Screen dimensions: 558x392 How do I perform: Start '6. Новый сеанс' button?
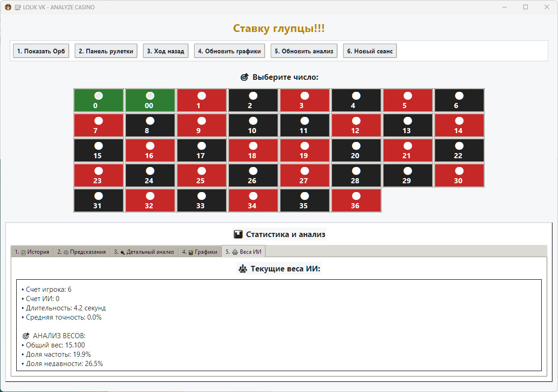click(x=370, y=51)
